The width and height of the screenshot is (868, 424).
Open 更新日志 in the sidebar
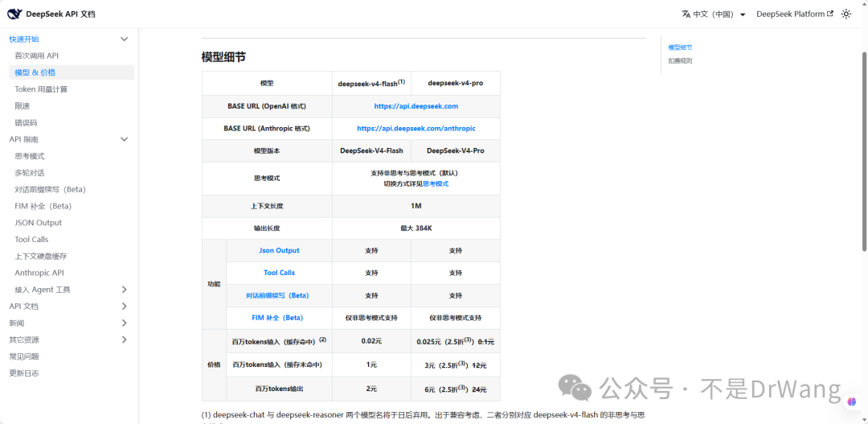(24, 373)
